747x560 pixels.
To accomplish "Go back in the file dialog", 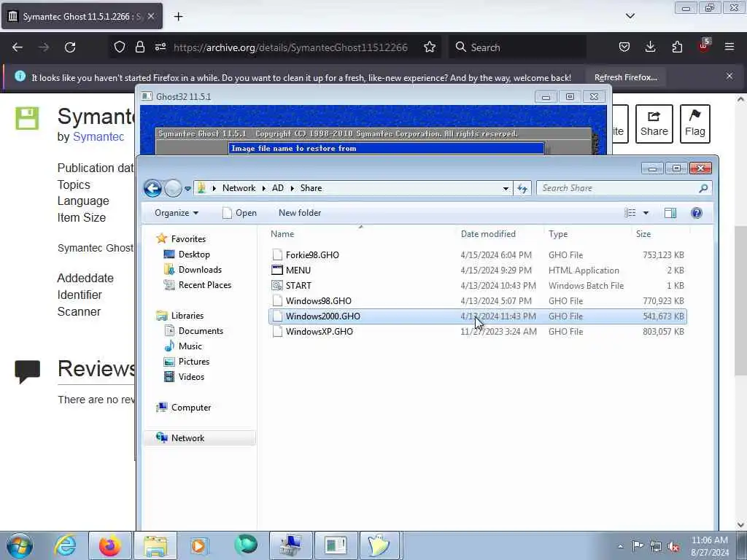I will pyautogui.click(x=152, y=188).
